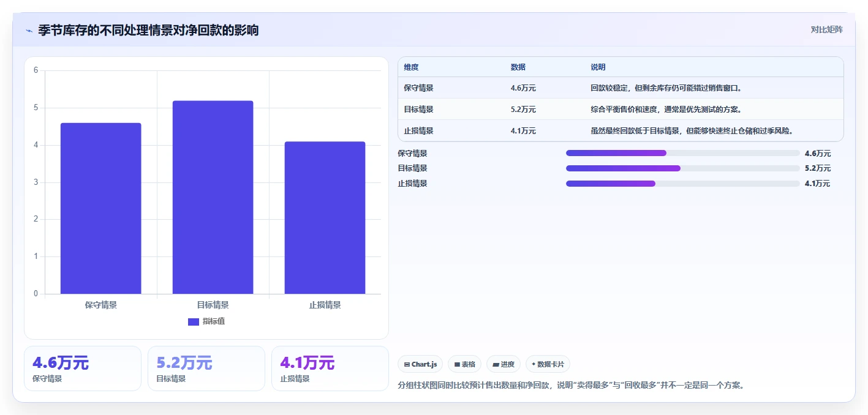Toggle the 指标值 legend color box

click(x=193, y=321)
